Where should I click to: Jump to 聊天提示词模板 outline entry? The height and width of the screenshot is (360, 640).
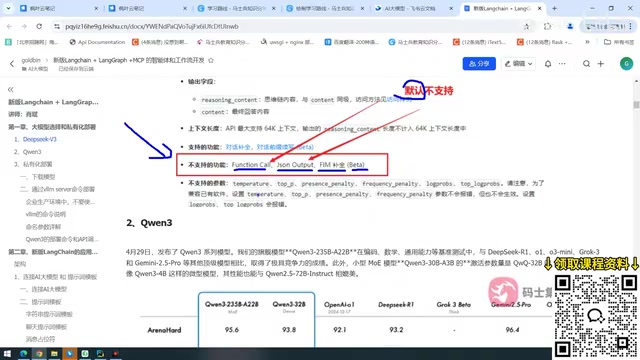pyautogui.click(x=46, y=327)
